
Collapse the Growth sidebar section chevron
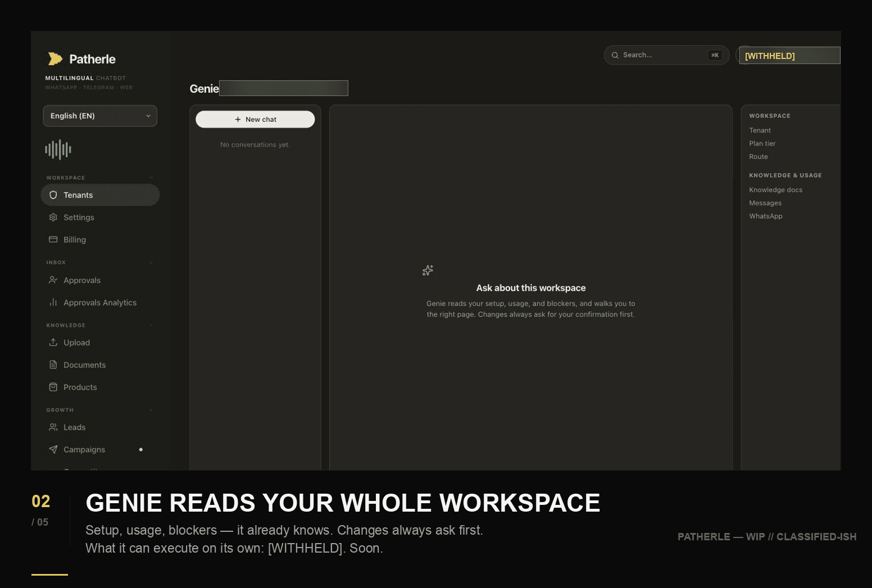click(x=151, y=410)
